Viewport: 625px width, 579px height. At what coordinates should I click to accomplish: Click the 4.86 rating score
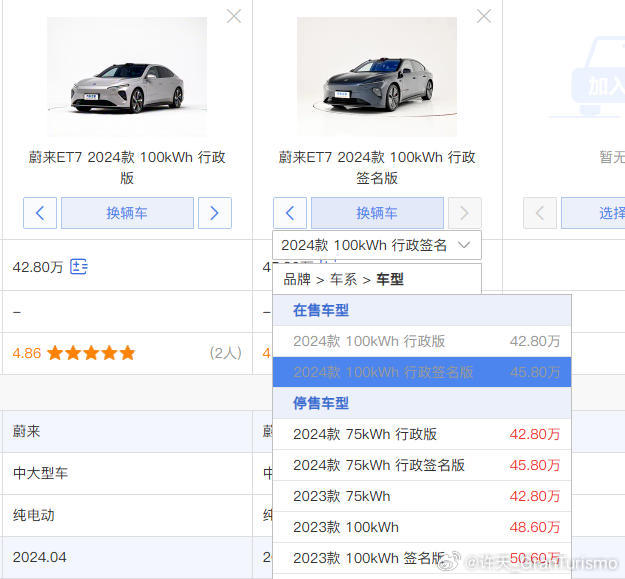click(27, 353)
